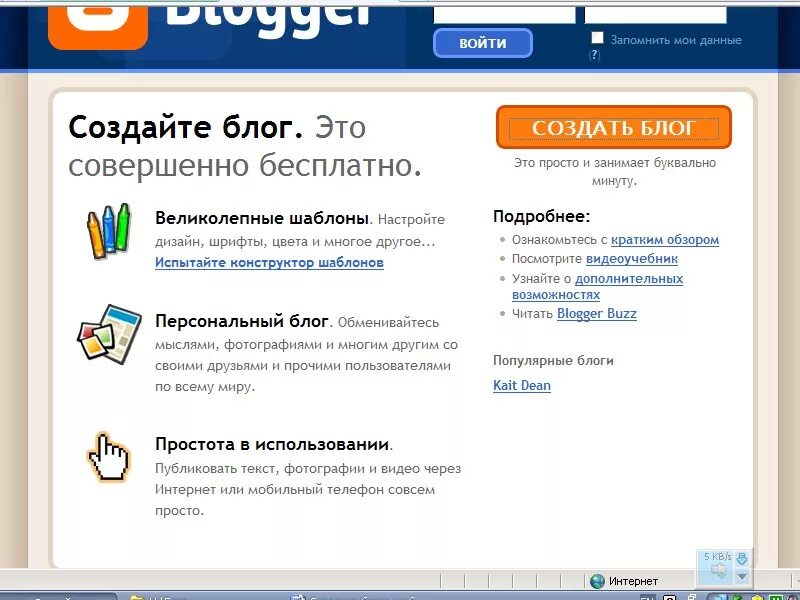Click the Интернет zone status bar label

(x=633, y=581)
